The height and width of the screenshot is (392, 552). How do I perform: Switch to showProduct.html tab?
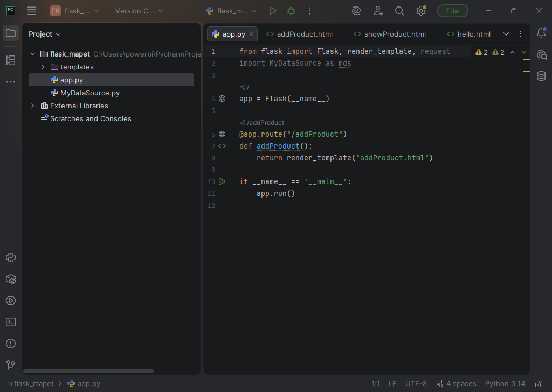pyautogui.click(x=390, y=34)
